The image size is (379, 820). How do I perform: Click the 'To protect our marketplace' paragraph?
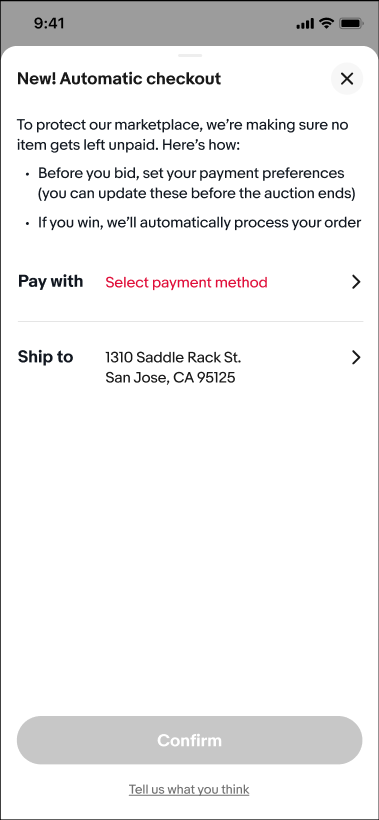point(182,135)
